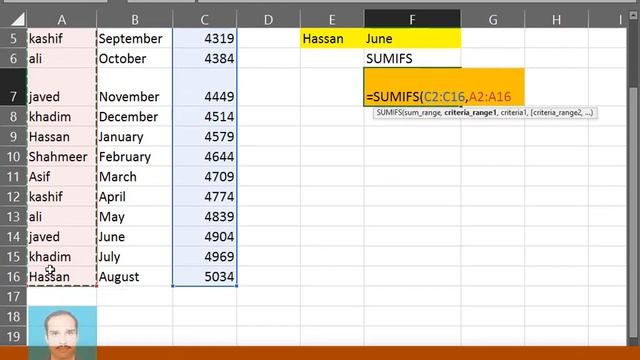Select row 10 header
Screen dimensions: 640x360
click(13, 157)
